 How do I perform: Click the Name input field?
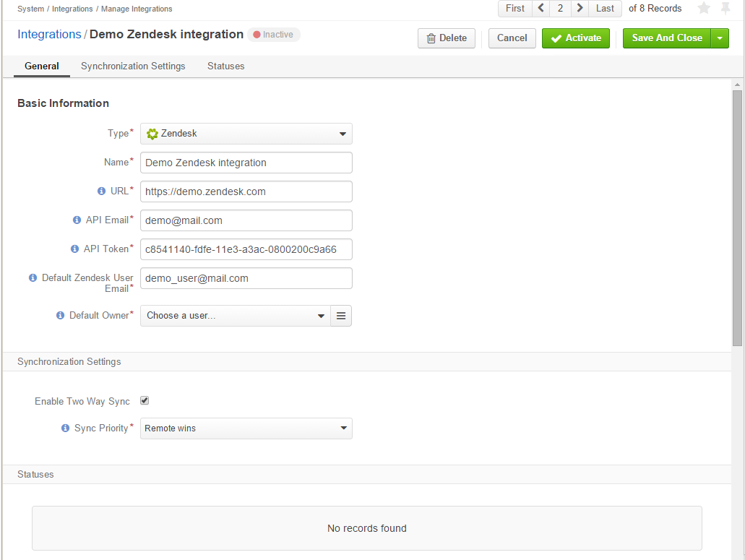pyautogui.click(x=246, y=163)
